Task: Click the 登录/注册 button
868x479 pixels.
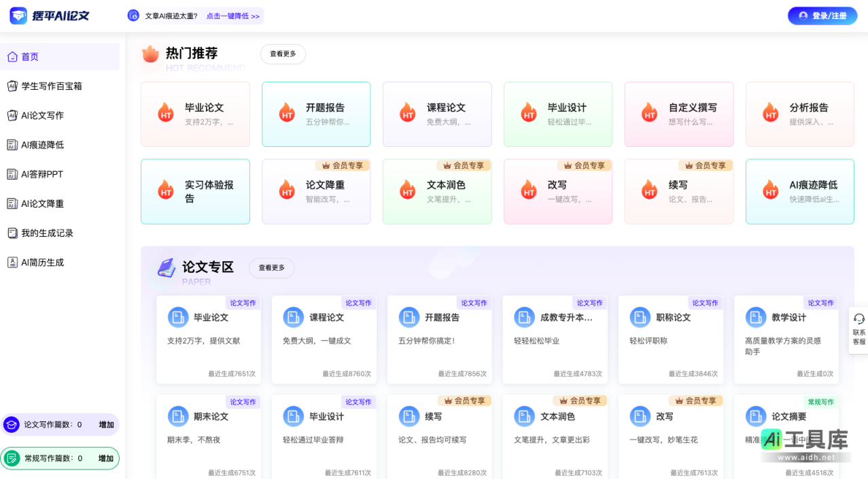Action: coord(822,15)
